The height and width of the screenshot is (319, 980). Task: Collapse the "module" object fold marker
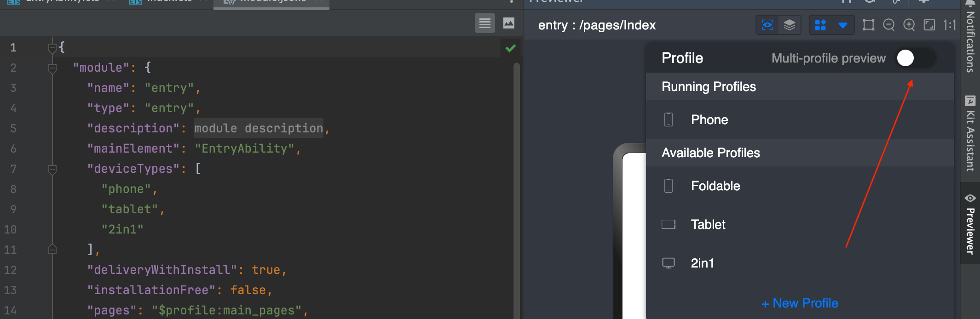[52, 68]
